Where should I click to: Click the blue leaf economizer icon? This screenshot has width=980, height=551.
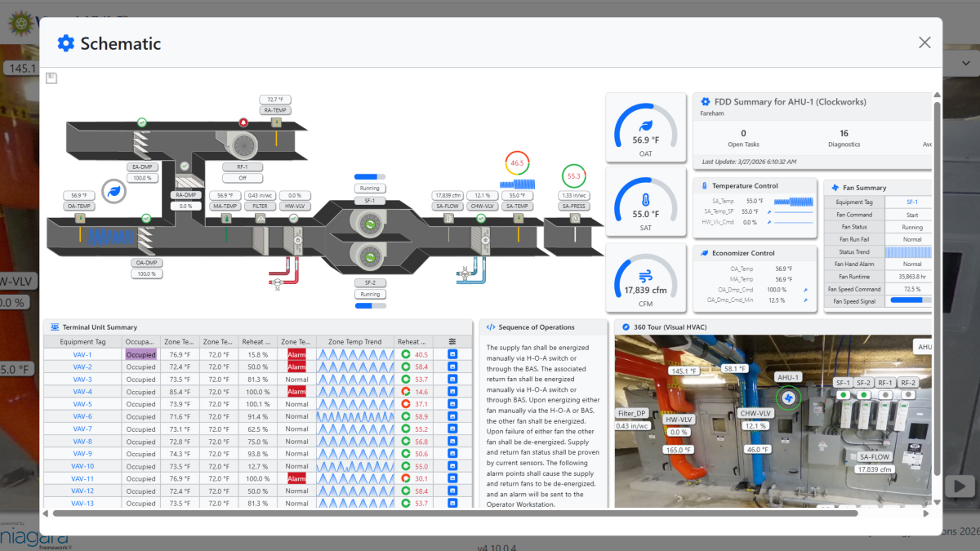coord(115,192)
